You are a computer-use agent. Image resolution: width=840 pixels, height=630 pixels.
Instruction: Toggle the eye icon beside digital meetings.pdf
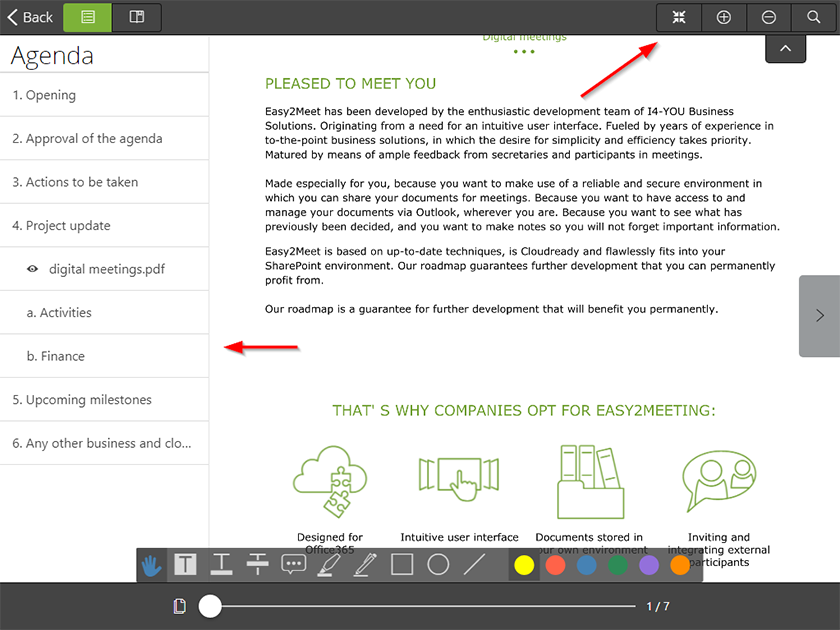point(33,269)
